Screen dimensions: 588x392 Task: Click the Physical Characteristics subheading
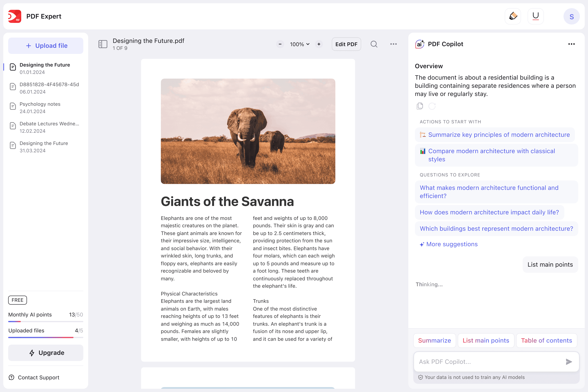[189, 294]
